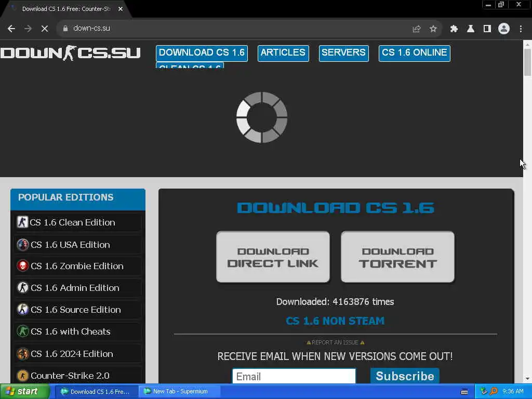The width and height of the screenshot is (532, 399).
Task: Click the Downloaded: 4163876 times text
Action: coord(335,302)
